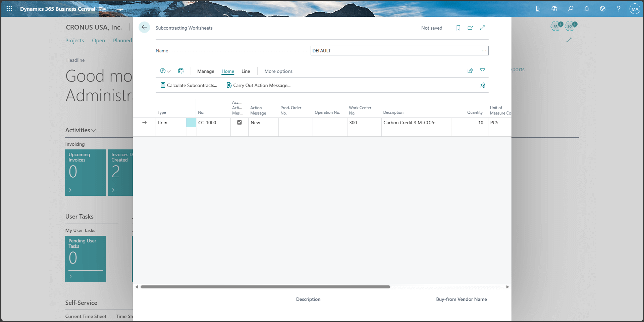Bookmark the Subcontracting Worksheets page
Screen dimensions: 644x322
(458, 28)
